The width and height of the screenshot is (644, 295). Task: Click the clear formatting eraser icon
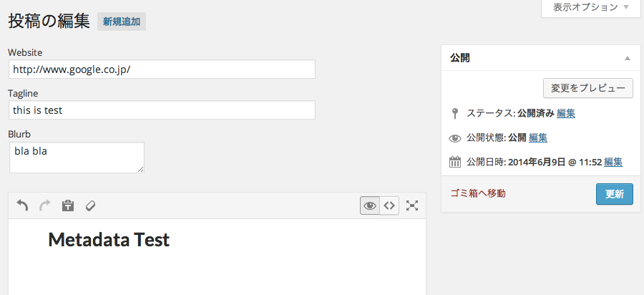pos(90,205)
